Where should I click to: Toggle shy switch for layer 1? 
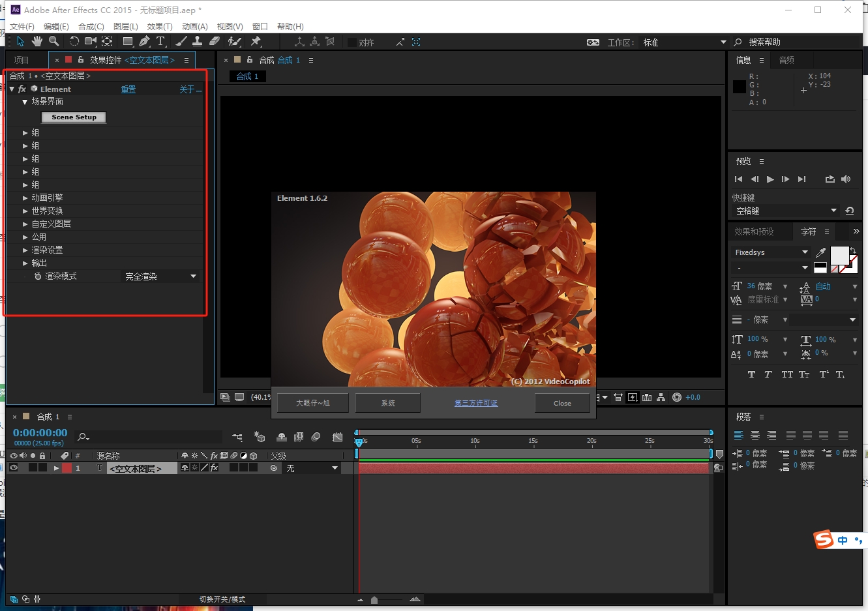(x=185, y=468)
